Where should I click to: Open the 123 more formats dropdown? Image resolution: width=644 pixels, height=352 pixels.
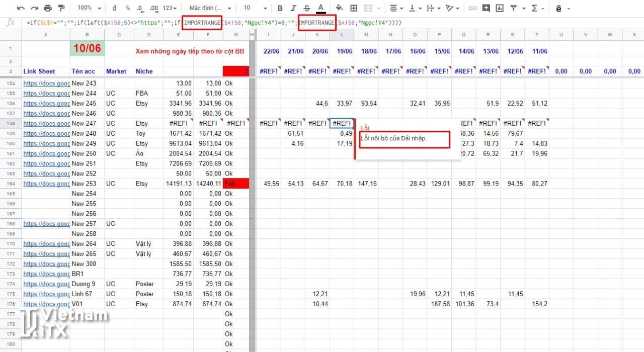click(x=170, y=8)
